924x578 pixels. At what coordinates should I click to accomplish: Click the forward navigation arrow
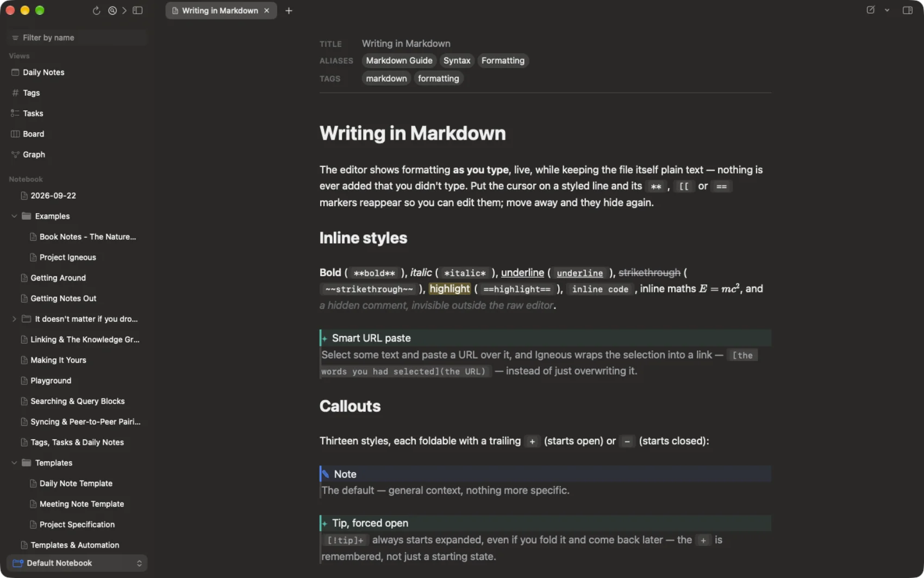point(124,10)
